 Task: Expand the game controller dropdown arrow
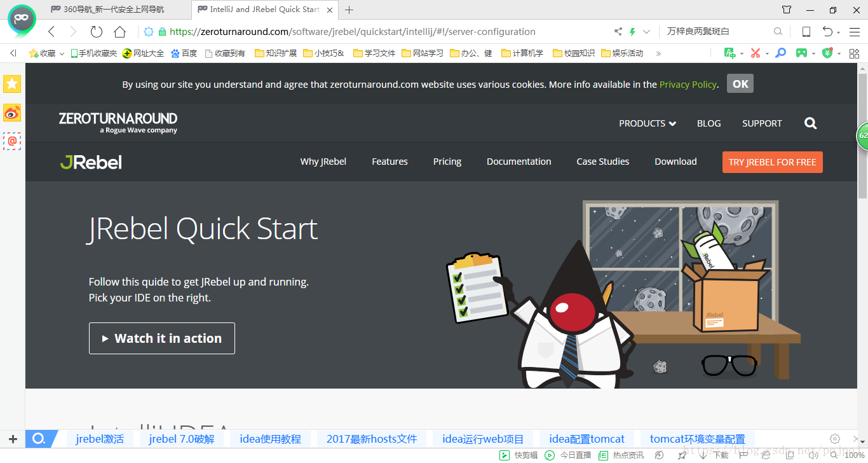tap(813, 54)
